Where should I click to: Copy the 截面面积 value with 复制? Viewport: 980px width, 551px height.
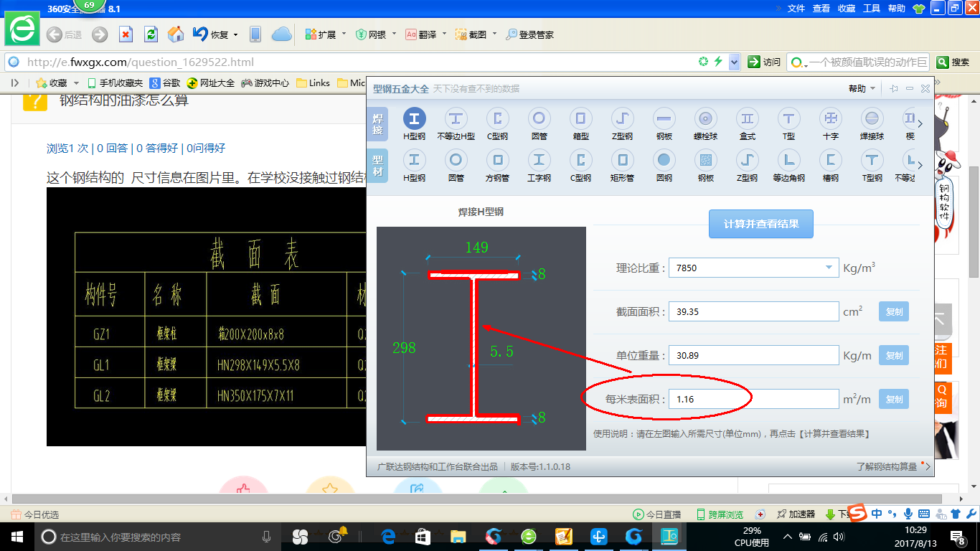[894, 312]
